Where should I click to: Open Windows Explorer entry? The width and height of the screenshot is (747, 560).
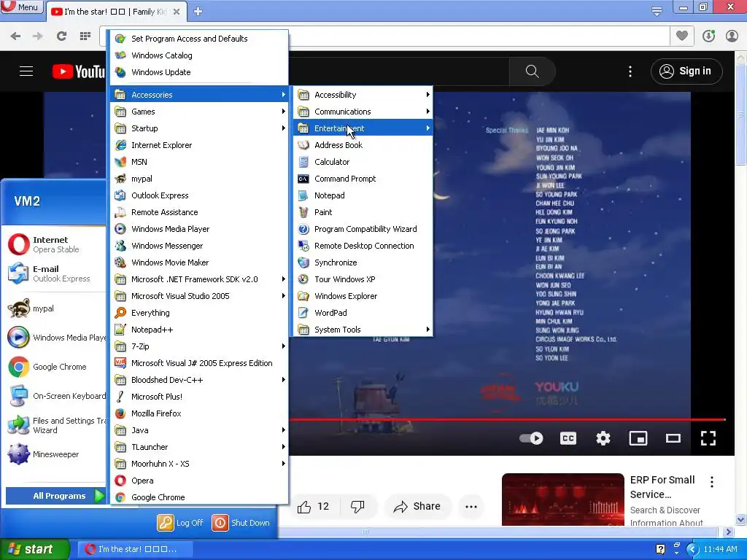click(x=363, y=296)
